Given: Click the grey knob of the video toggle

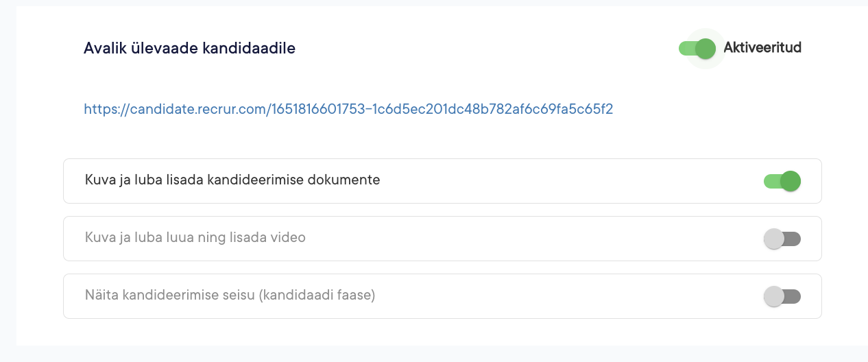Looking at the screenshot, I should (x=773, y=239).
